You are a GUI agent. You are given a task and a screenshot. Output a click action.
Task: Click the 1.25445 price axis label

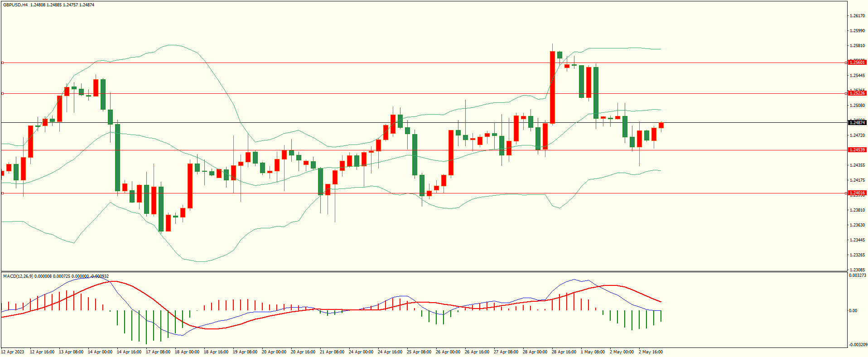(x=858, y=76)
